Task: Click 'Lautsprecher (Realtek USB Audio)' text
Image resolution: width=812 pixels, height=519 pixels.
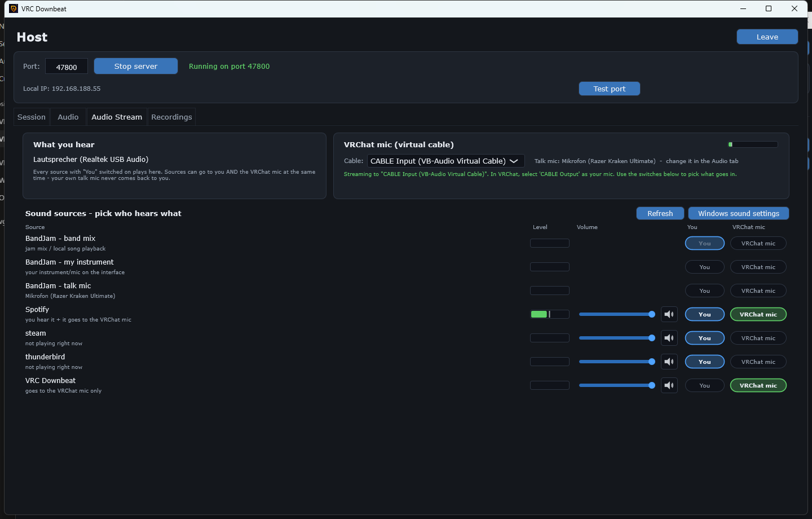Action: [91, 160]
